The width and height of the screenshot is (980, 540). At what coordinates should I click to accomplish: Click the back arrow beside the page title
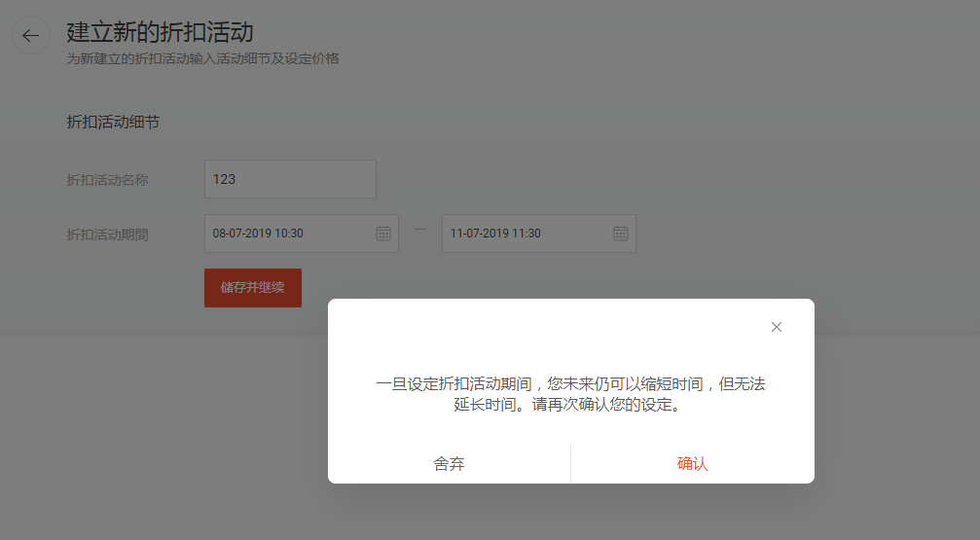(30, 36)
